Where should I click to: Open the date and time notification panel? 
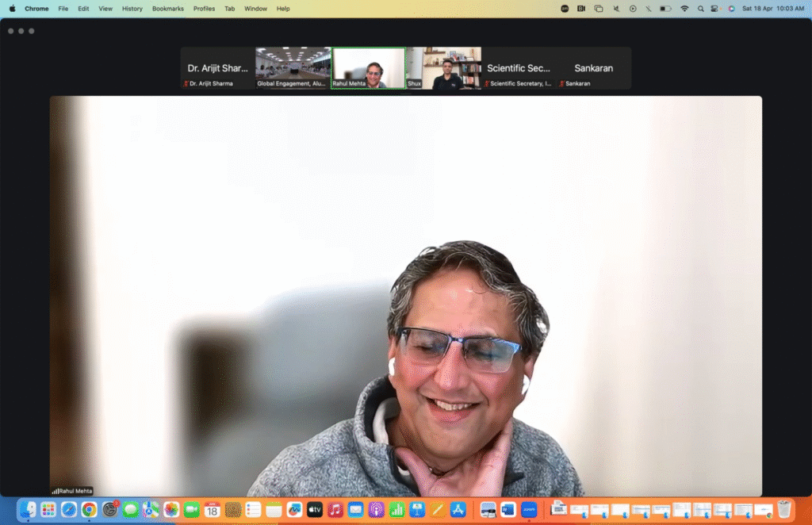click(773, 9)
